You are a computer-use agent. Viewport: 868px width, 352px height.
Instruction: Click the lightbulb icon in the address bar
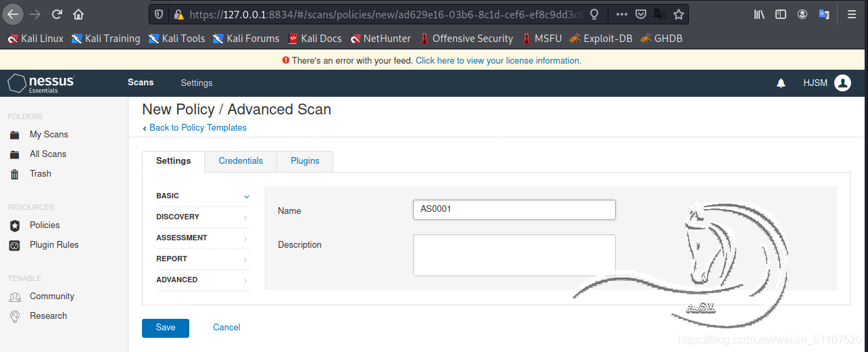(x=594, y=14)
